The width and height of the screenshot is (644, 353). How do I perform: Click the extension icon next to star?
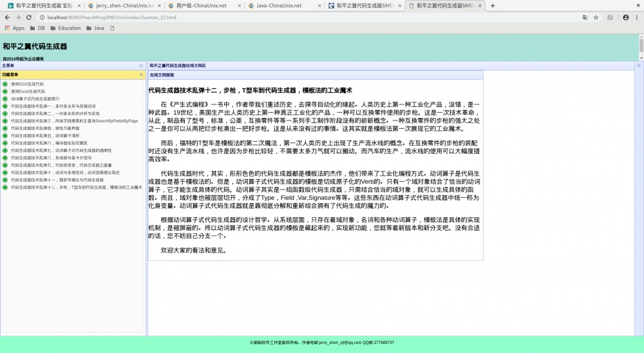point(610,17)
